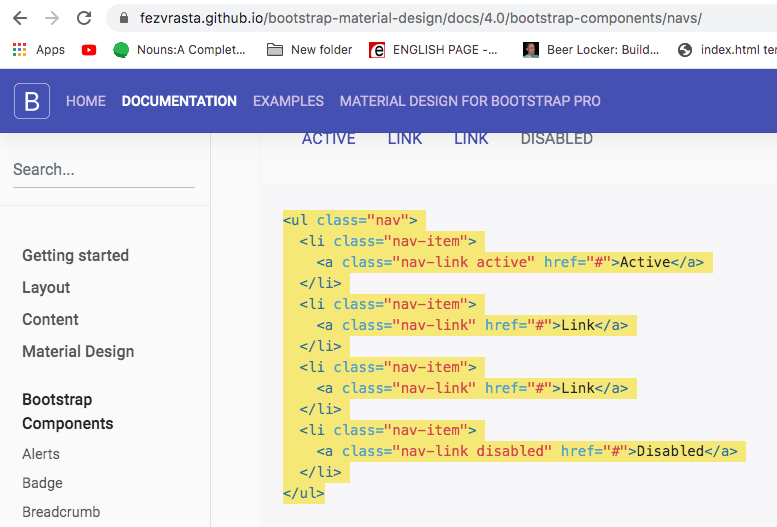Open the green Nouns bookmark icon

click(121, 50)
